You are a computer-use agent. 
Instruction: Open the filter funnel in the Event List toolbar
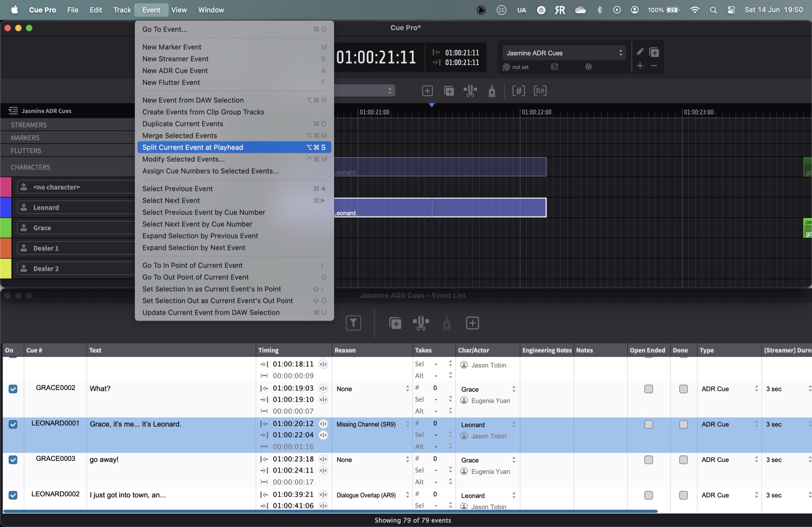coord(353,323)
